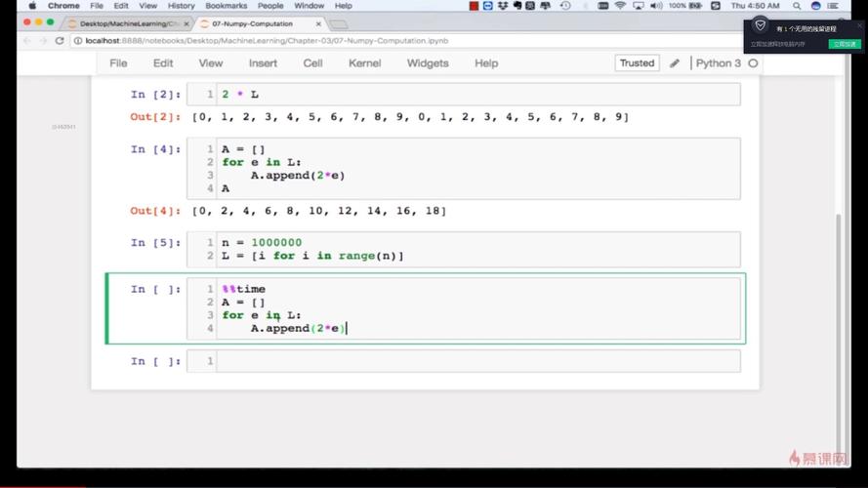The width and height of the screenshot is (868, 488).
Task: Click the empty code cell at bottom
Action: (476, 361)
